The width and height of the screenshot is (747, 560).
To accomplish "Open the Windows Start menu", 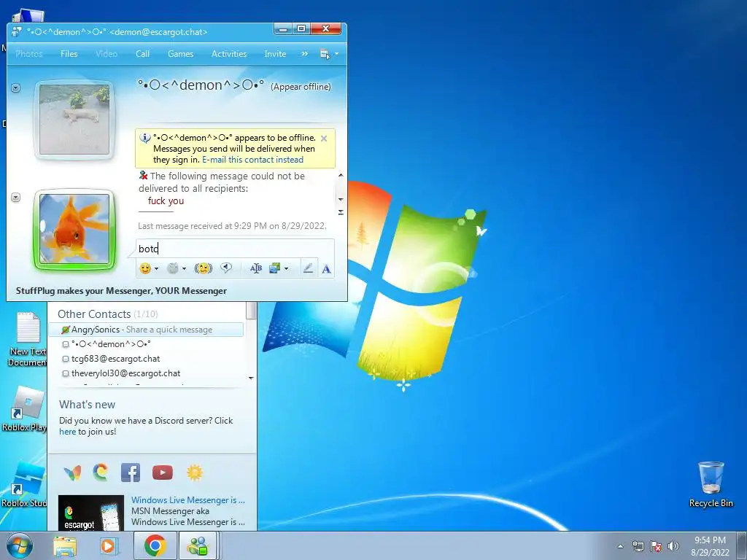I will (20, 545).
